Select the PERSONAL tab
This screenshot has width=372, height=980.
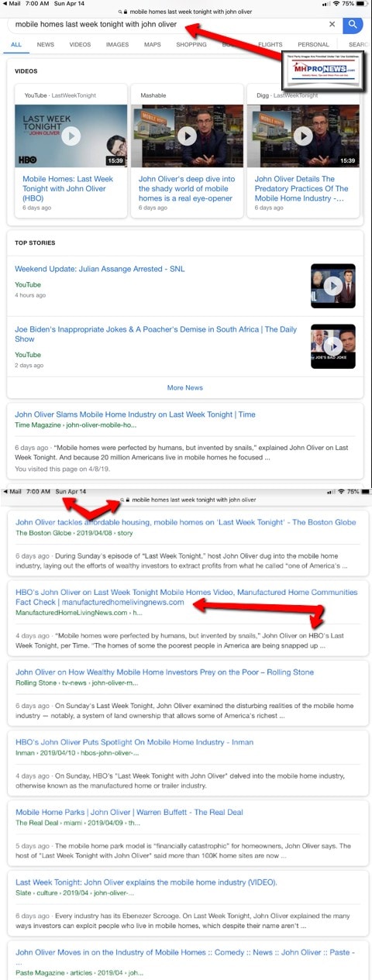point(313,45)
